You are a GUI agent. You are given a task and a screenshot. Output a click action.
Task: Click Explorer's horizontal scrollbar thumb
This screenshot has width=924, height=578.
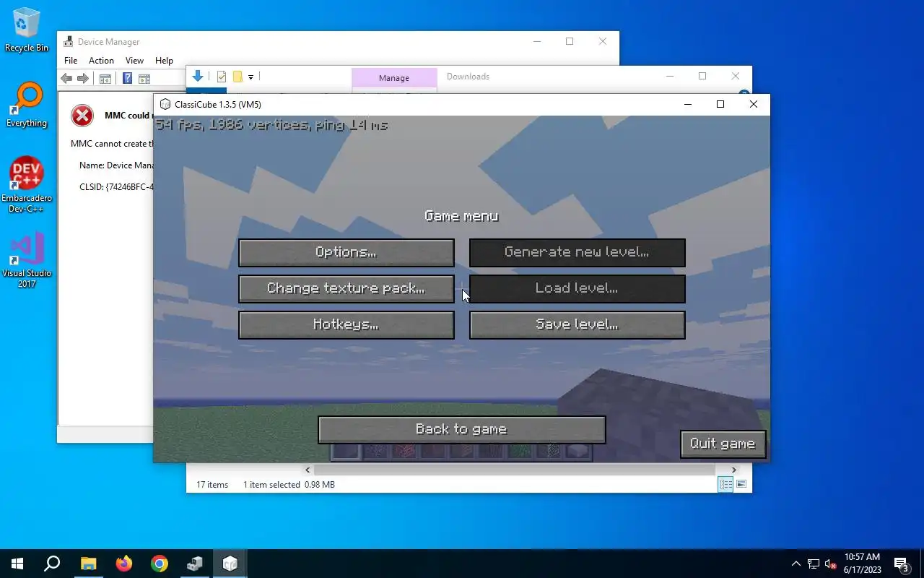[515, 470]
